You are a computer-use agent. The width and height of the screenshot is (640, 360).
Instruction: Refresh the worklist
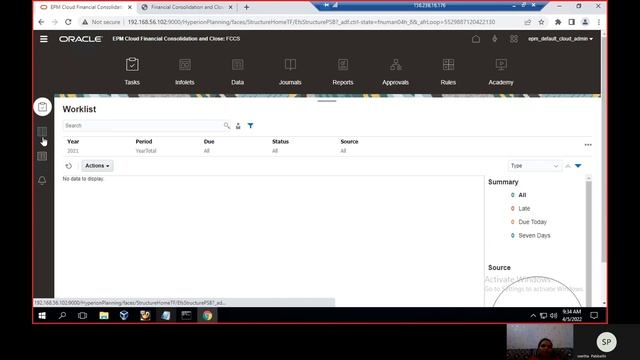pyautogui.click(x=69, y=166)
